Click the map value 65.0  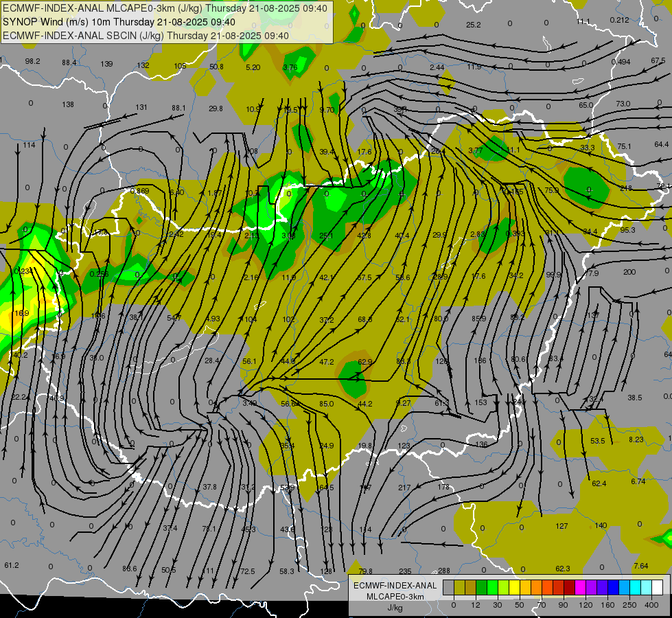(586, 105)
